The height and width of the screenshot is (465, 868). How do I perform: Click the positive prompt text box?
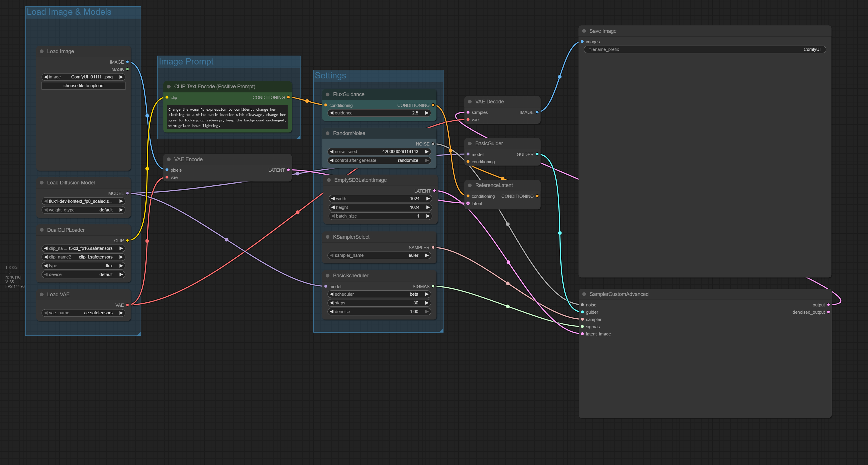[228, 117]
